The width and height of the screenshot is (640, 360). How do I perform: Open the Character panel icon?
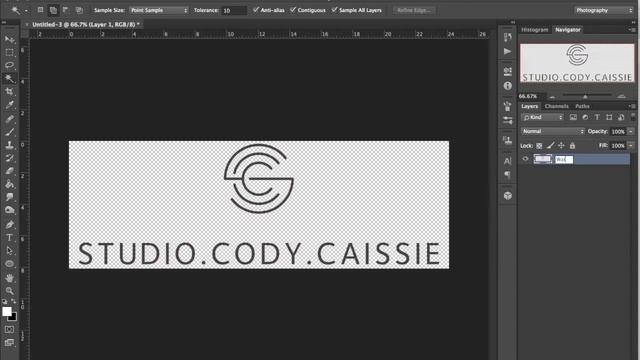point(507,161)
